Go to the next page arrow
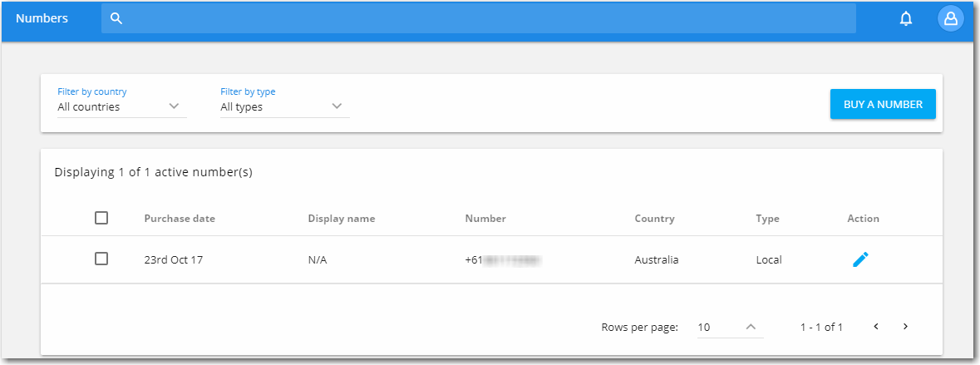Viewport: 980px width, 365px height. click(905, 326)
